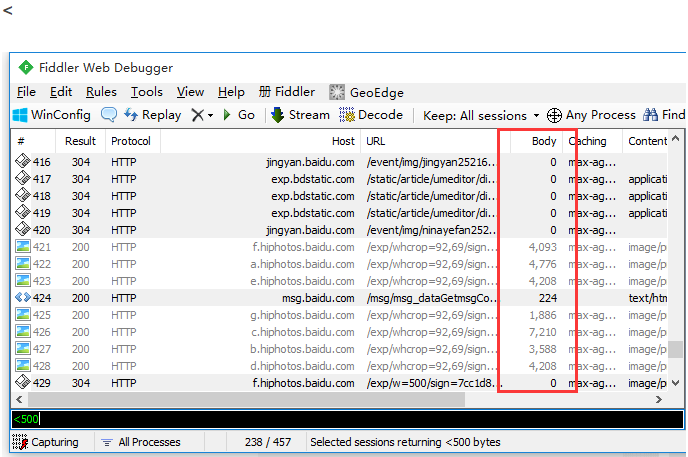Click the horizontal scrollbar thumb
Viewport: 688px width, 457px height.
[x=246, y=400]
